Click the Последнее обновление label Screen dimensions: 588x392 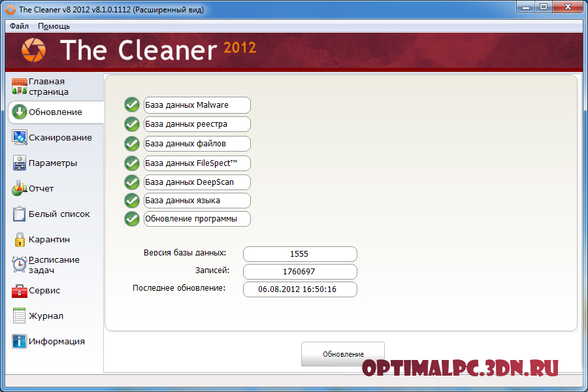point(179,288)
